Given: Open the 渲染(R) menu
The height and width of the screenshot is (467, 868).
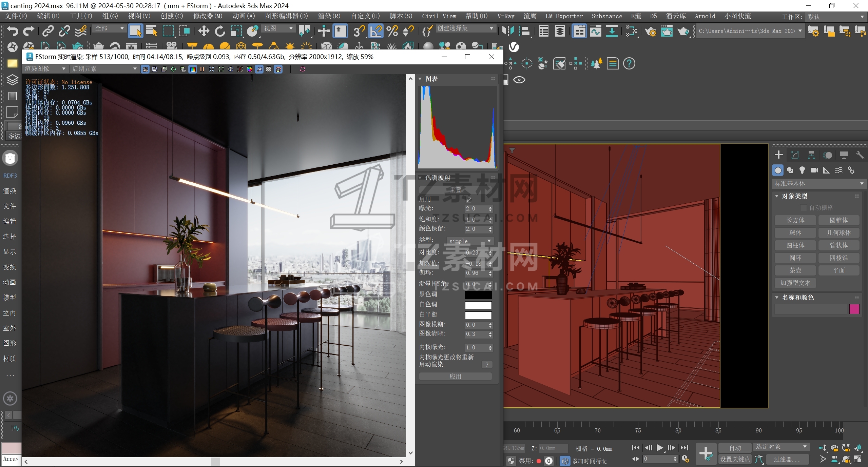Looking at the screenshot, I should pyautogui.click(x=329, y=16).
